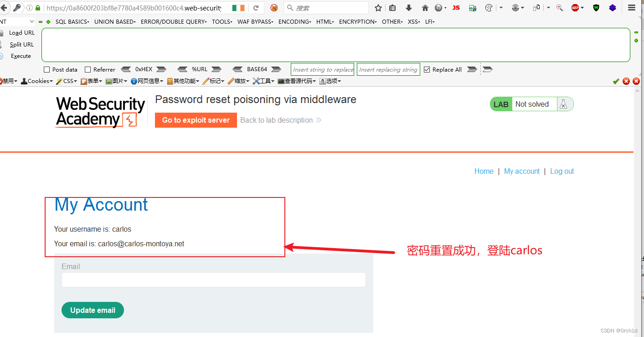Click HackBar Execute

coord(21,56)
